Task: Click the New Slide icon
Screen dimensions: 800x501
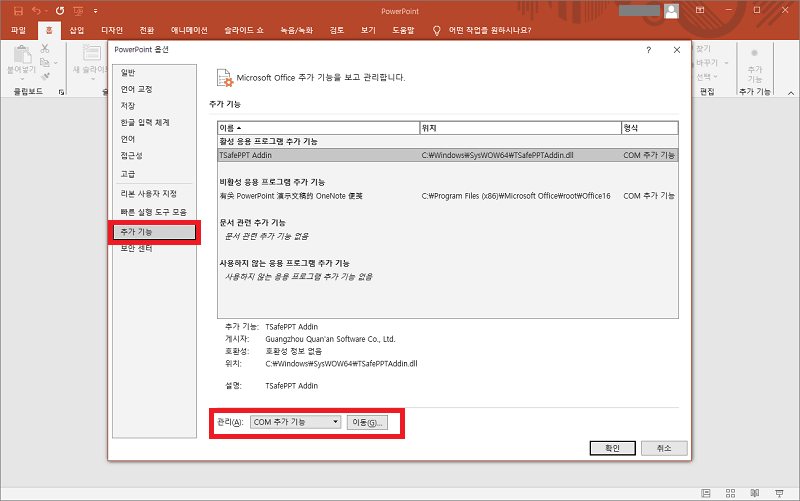Action: click(92, 54)
